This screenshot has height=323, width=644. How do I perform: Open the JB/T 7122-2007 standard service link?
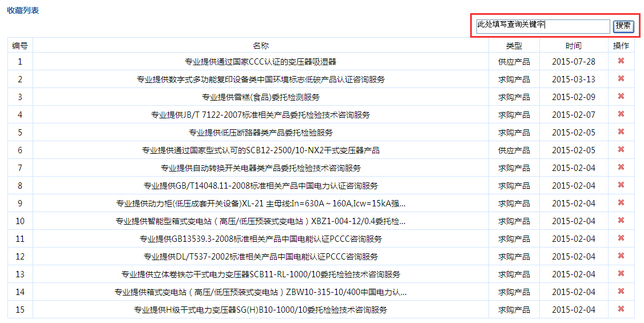260,115
